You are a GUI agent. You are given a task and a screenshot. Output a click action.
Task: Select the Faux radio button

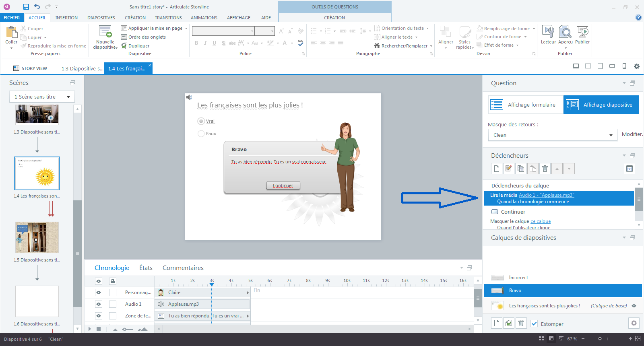tap(201, 134)
